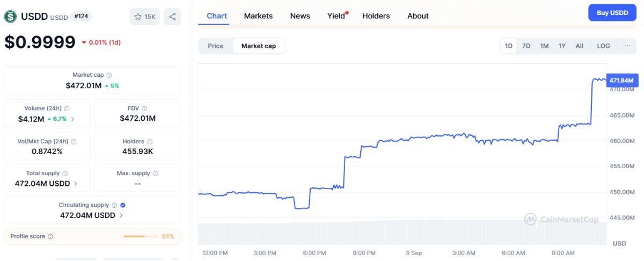Click the 471.84M current value chart label
The height and width of the screenshot is (261, 644).
621,80
